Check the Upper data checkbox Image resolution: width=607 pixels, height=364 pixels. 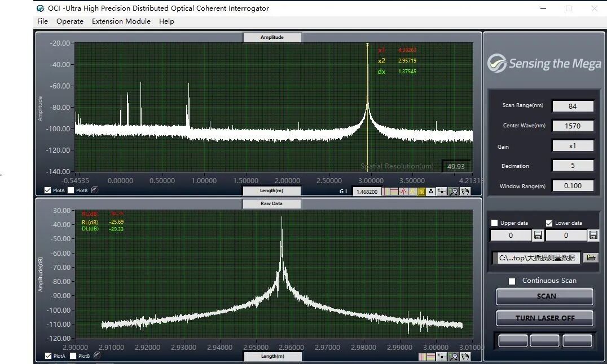coord(494,223)
